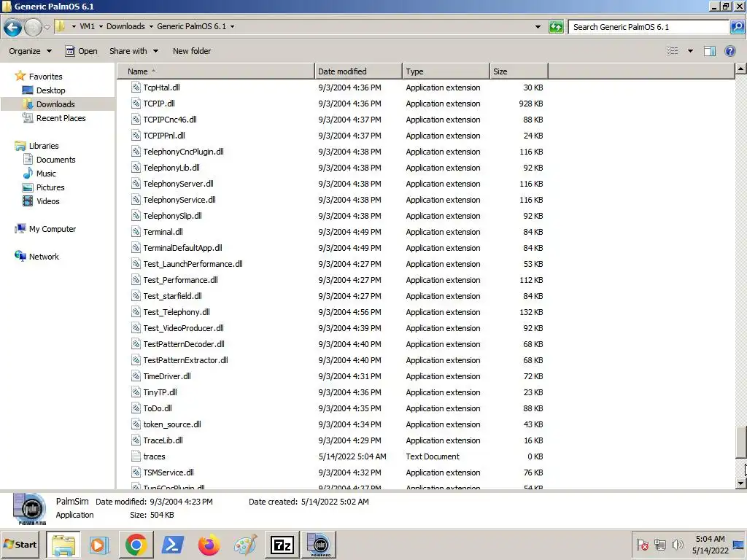Open PowerShell from taskbar
The height and width of the screenshot is (560, 747).
click(x=172, y=545)
